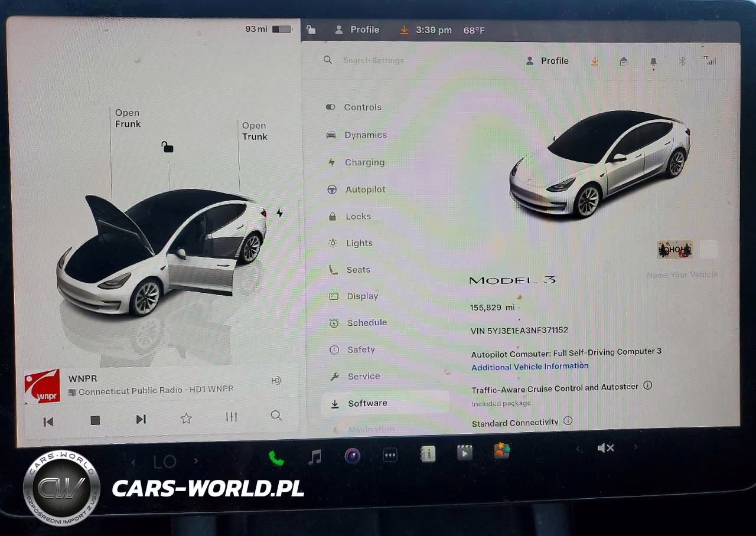
Task: Open Profile in the top status bar
Action: tap(357, 30)
